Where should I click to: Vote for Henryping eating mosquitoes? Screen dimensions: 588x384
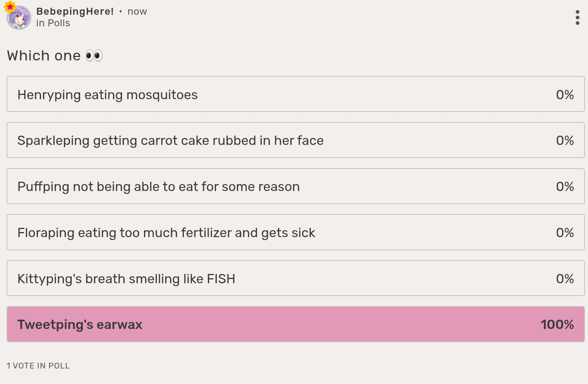point(296,94)
